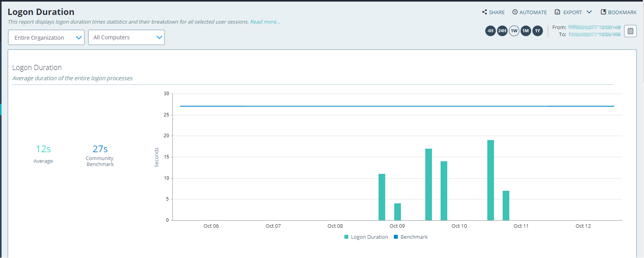Click the blue benchmark line
Screen dimensions: 644x258
pyautogui.click(x=397, y=106)
